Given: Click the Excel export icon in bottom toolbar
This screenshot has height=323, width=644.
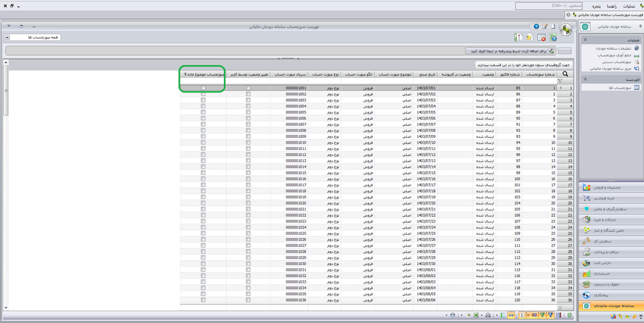Looking at the screenshot, I should pyautogui.click(x=476, y=315).
